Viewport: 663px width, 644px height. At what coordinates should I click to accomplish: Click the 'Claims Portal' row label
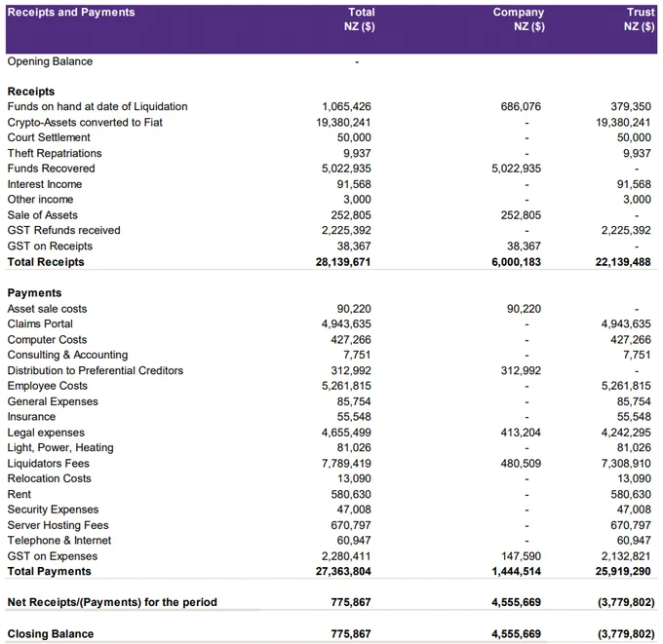click(40, 323)
